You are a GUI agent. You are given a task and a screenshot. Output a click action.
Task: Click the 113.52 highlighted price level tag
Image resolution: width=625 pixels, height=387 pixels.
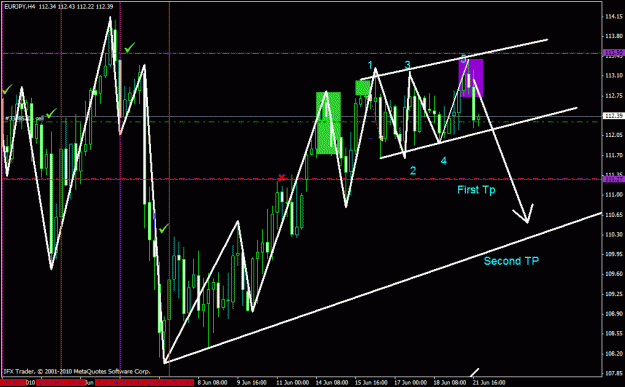click(613, 53)
